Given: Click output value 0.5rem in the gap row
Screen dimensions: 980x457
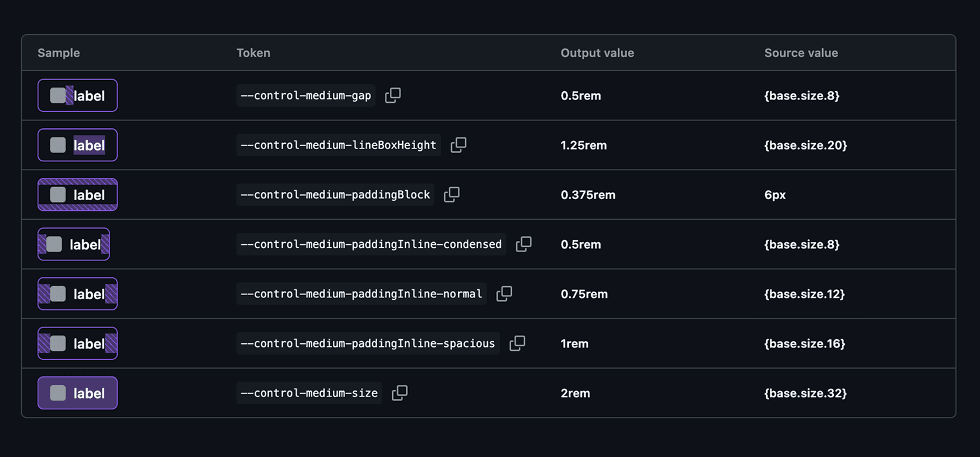Looking at the screenshot, I should point(581,95).
